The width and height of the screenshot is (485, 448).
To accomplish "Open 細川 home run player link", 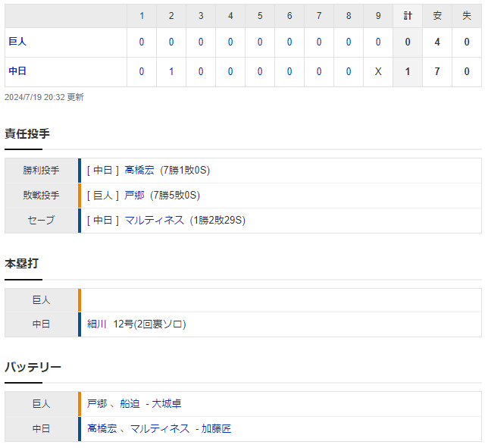I will click(96, 324).
